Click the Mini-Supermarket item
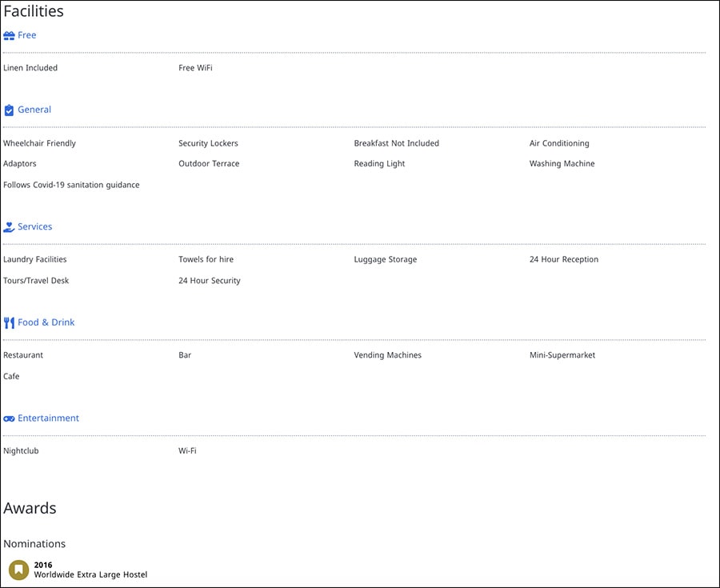This screenshot has width=720, height=588. point(562,355)
